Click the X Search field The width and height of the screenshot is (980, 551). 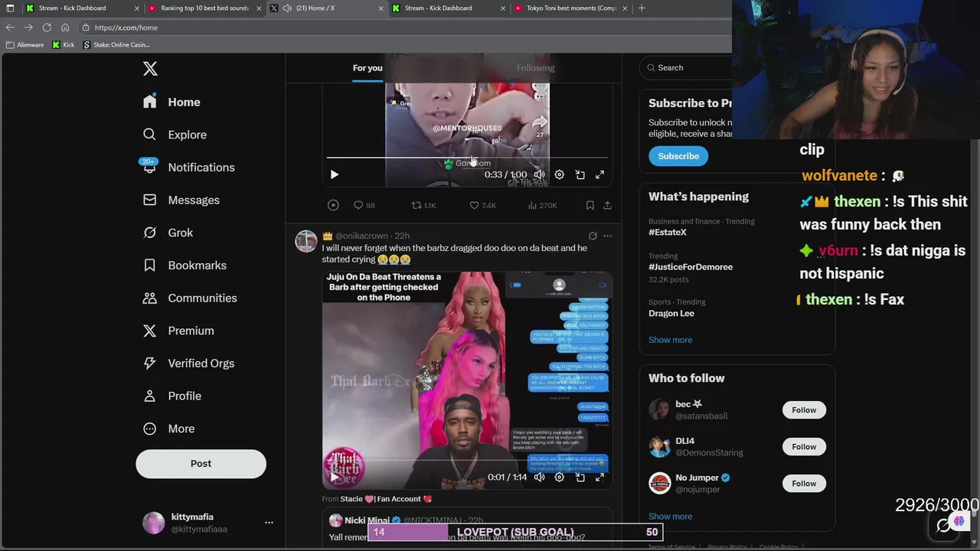687,67
